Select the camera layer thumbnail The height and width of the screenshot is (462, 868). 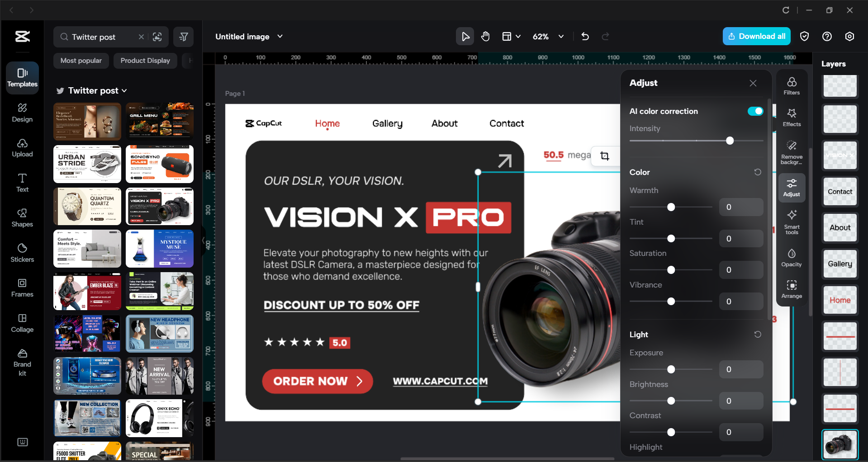click(x=840, y=444)
